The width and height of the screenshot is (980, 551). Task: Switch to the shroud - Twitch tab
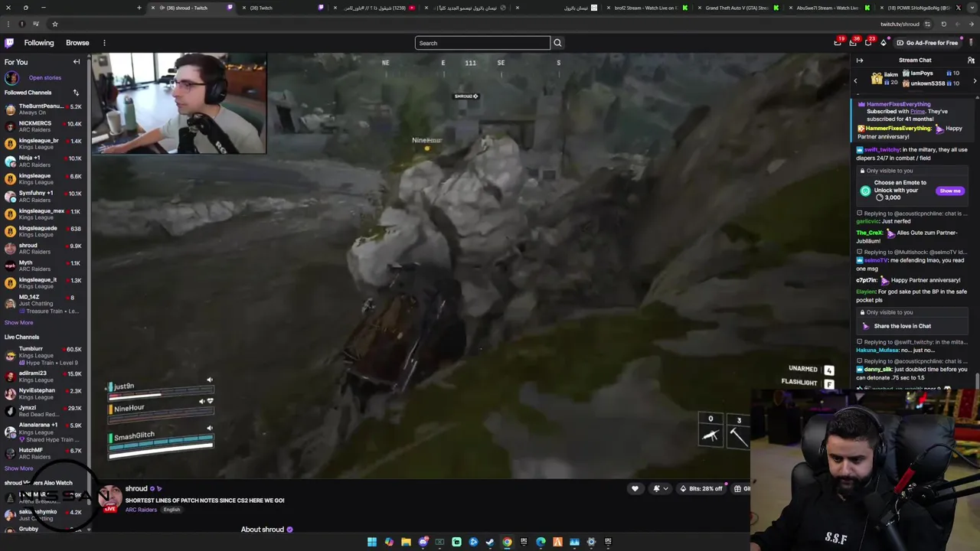(191, 8)
